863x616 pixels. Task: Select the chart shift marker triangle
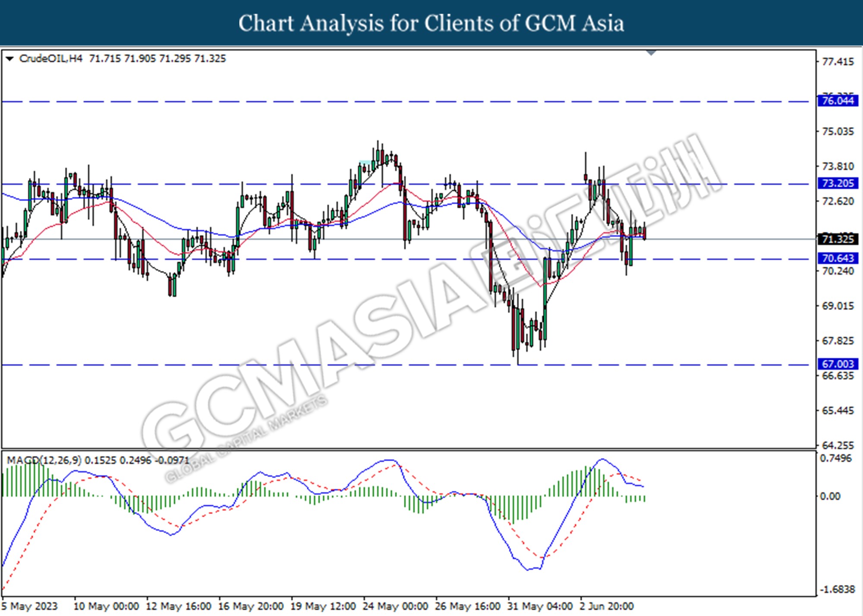tap(651, 53)
